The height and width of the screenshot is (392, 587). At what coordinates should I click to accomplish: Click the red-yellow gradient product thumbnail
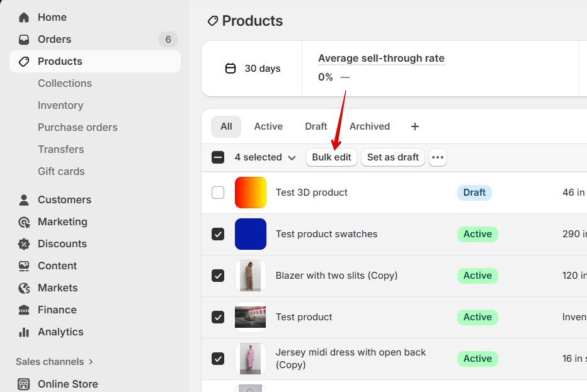tap(251, 193)
